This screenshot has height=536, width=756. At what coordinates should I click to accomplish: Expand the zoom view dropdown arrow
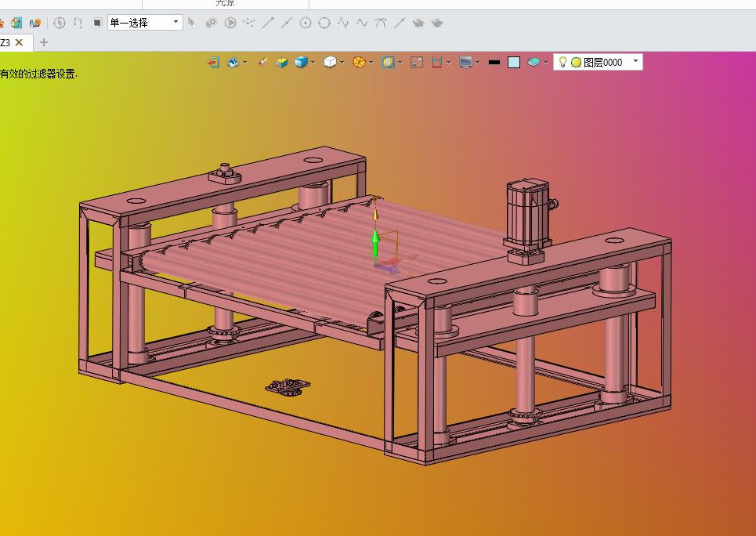[400, 62]
